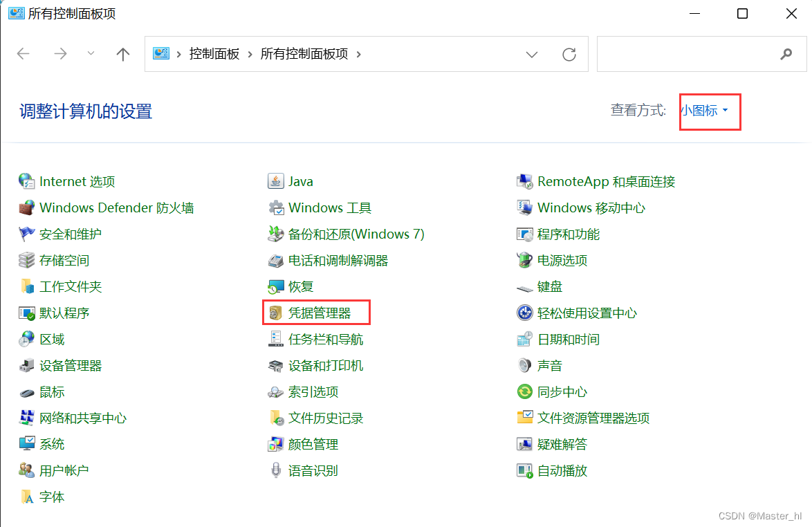
Task: Click the 备份和还原(Windows 7) icon
Action: click(x=275, y=234)
